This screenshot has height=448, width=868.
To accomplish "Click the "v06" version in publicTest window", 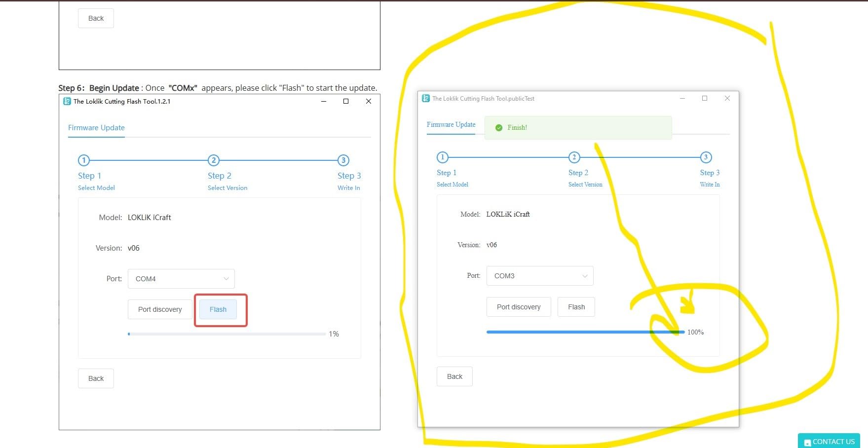I will [492, 245].
